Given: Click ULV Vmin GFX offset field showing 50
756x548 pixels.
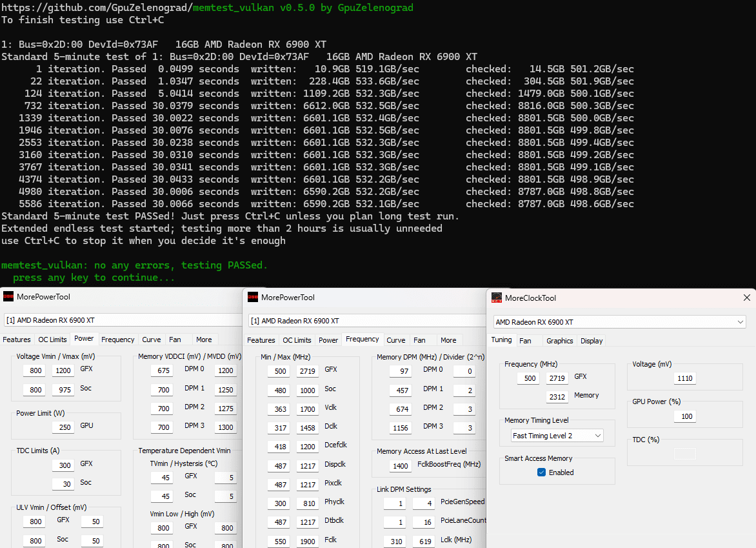Looking at the screenshot, I should [92, 522].
